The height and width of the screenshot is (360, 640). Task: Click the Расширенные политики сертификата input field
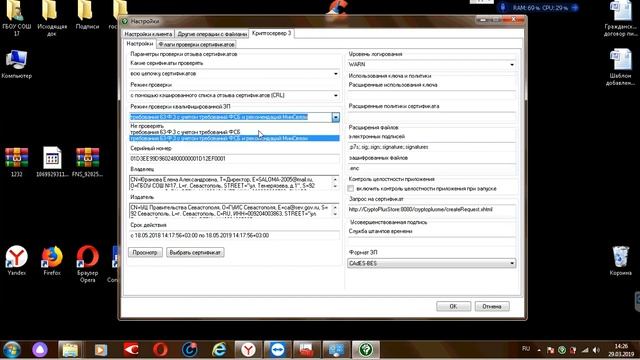coord(431,117)
